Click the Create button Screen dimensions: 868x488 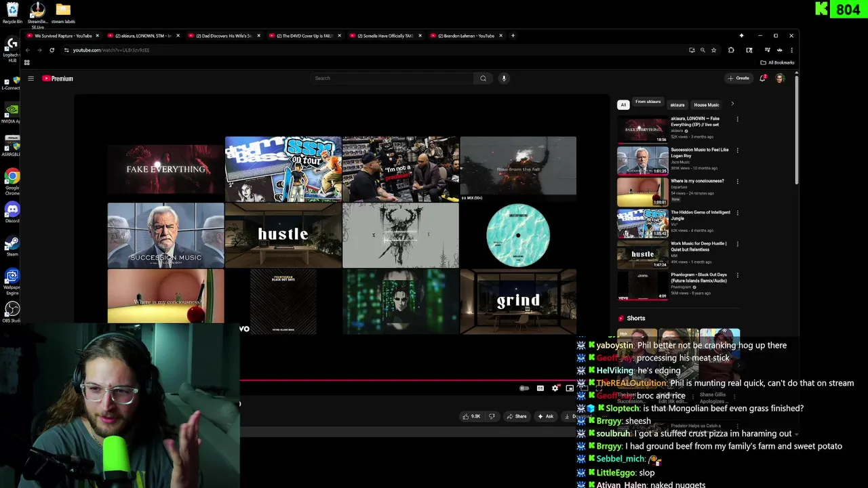(738, 79)
